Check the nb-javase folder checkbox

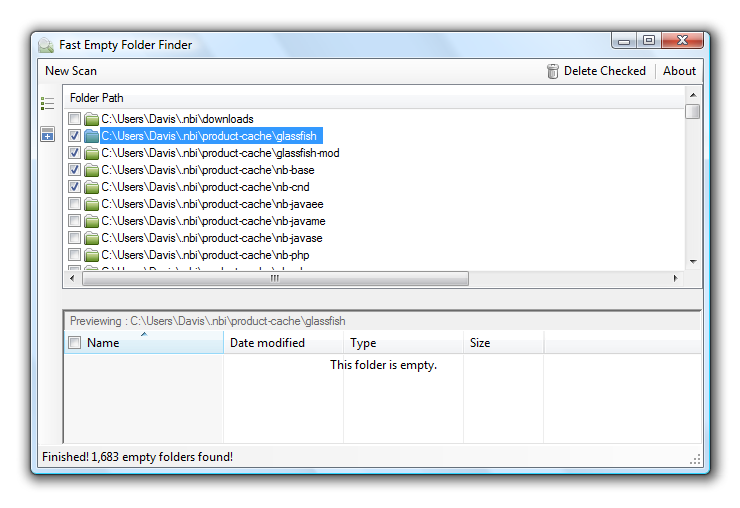pyautogui.click(x=74, y=237)
